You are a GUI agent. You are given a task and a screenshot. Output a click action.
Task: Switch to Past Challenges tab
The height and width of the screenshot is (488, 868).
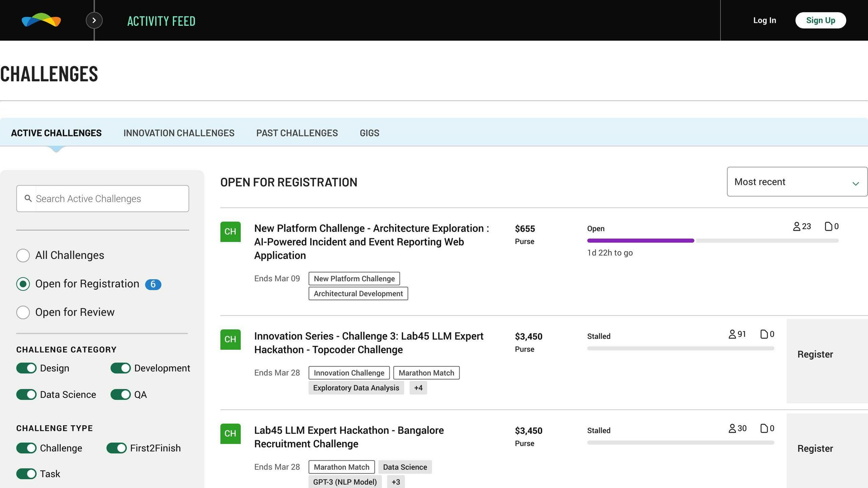click(297, 133)
